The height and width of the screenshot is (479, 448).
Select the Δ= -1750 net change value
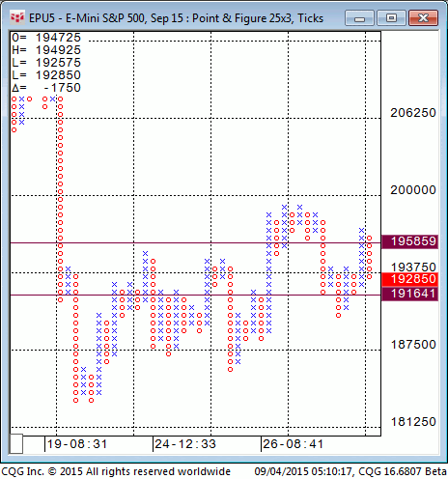(46, 88)
